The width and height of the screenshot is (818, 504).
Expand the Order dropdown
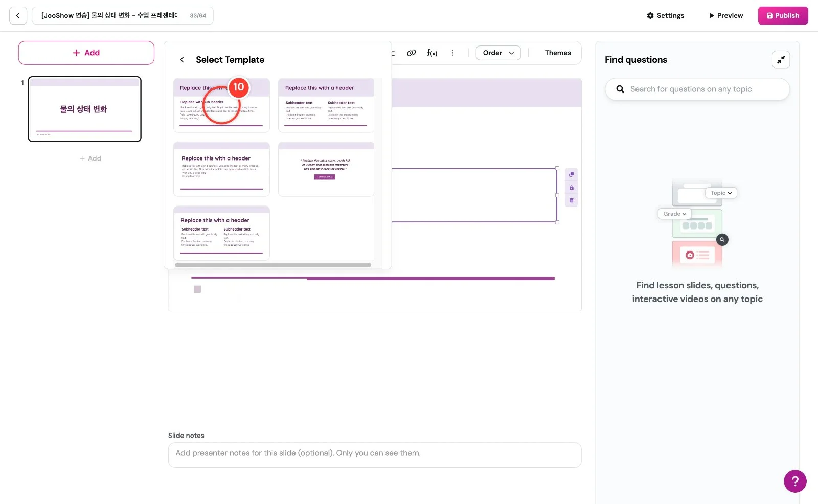[498, 53]
